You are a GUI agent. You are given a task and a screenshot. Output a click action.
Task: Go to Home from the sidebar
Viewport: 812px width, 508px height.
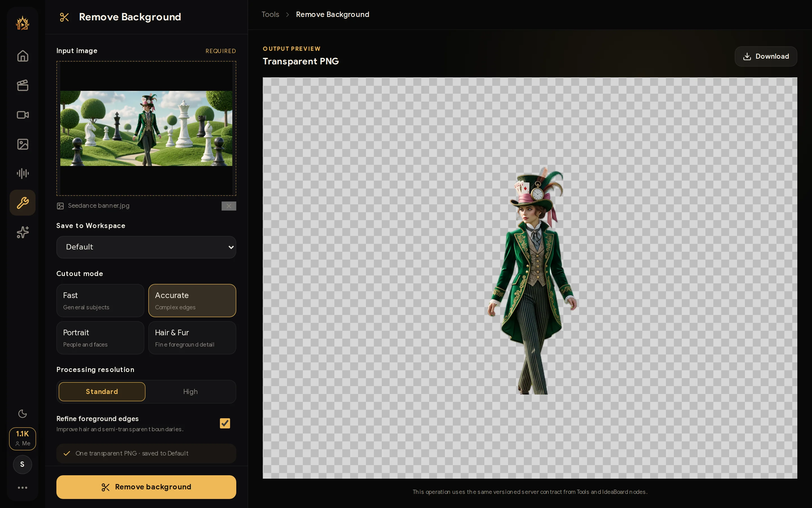click(x=23, y=56)
